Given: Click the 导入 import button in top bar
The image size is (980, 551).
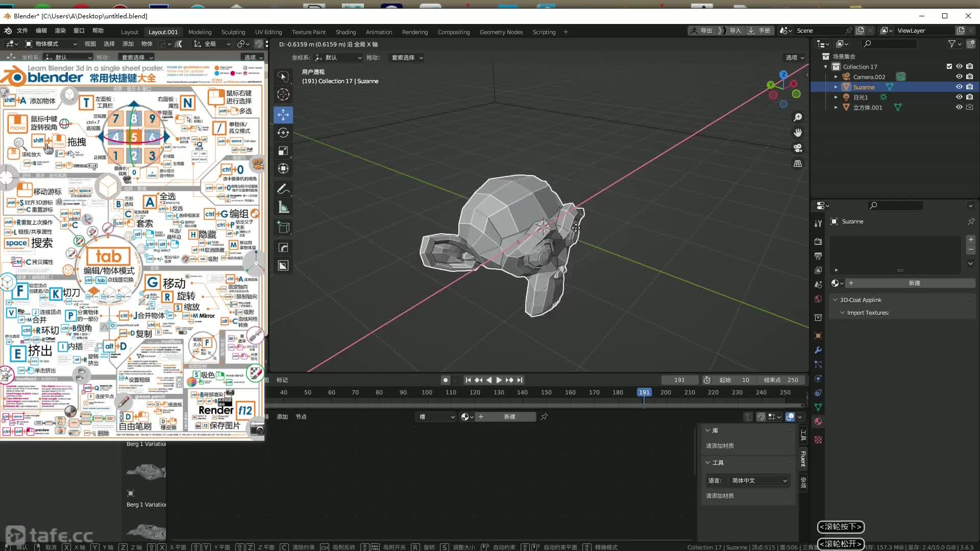Looking at the screenshot, I should 731,31.
